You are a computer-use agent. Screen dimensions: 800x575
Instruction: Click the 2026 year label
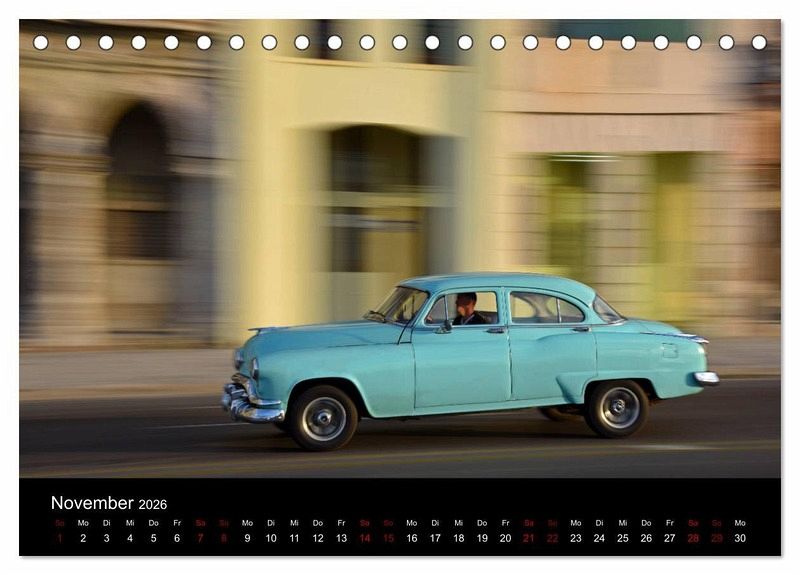click(153, 505)
